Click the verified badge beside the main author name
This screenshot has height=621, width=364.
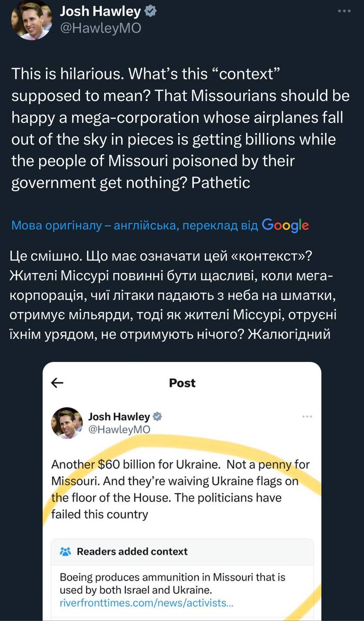[x=151, y=12]
